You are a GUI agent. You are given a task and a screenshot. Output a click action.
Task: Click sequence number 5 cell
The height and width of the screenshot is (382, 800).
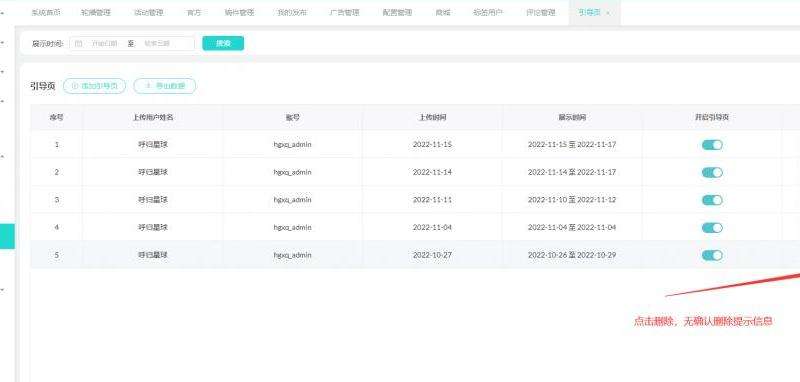pyautogui.click(x=57, y=255)
